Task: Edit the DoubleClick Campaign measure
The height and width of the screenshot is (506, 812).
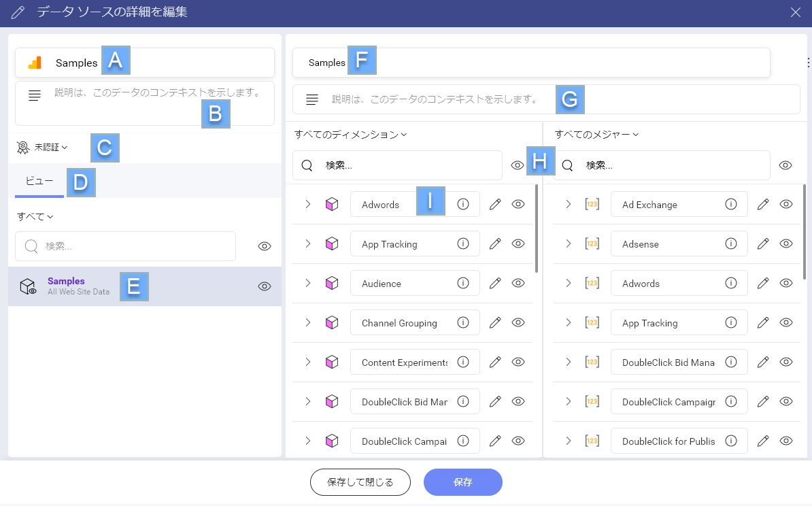Action: (763, 401)
